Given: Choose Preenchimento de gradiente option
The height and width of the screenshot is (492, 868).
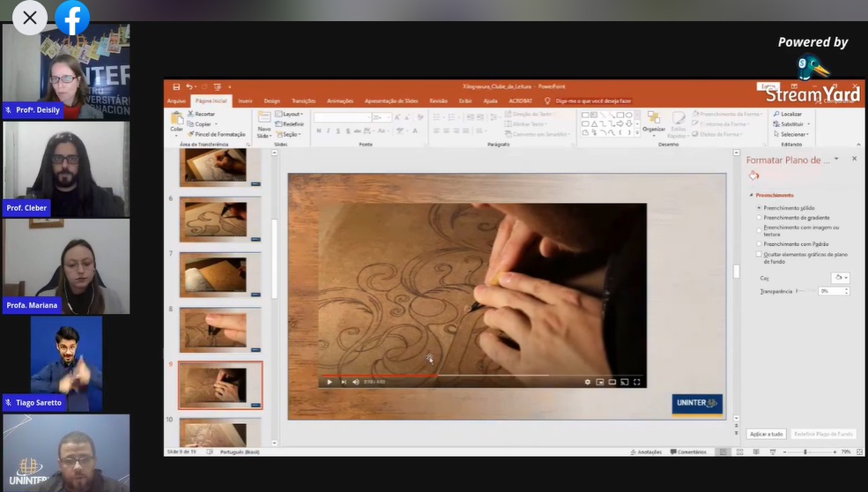Looking at the screenshot, I should point(760,218).
